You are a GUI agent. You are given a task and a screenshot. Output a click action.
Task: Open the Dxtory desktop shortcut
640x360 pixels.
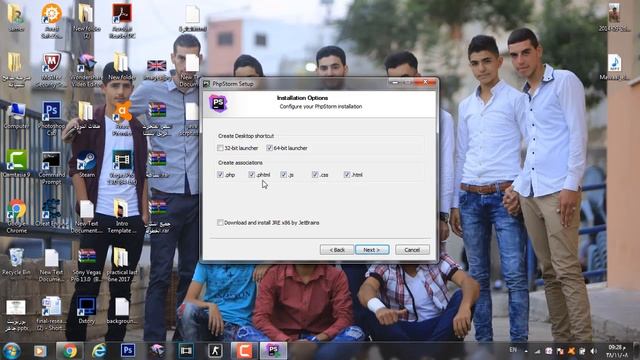point(87,310)
